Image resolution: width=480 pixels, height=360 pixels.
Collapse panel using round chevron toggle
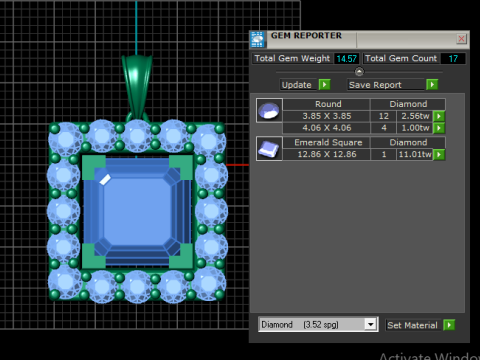[x=359, y=71]
